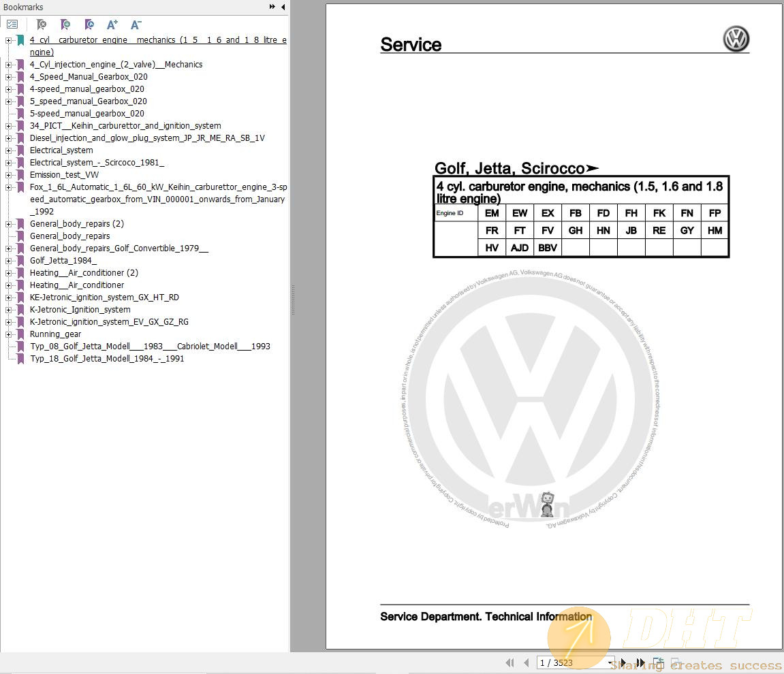Decrease bookmark text size with A-

coord(136,24)
